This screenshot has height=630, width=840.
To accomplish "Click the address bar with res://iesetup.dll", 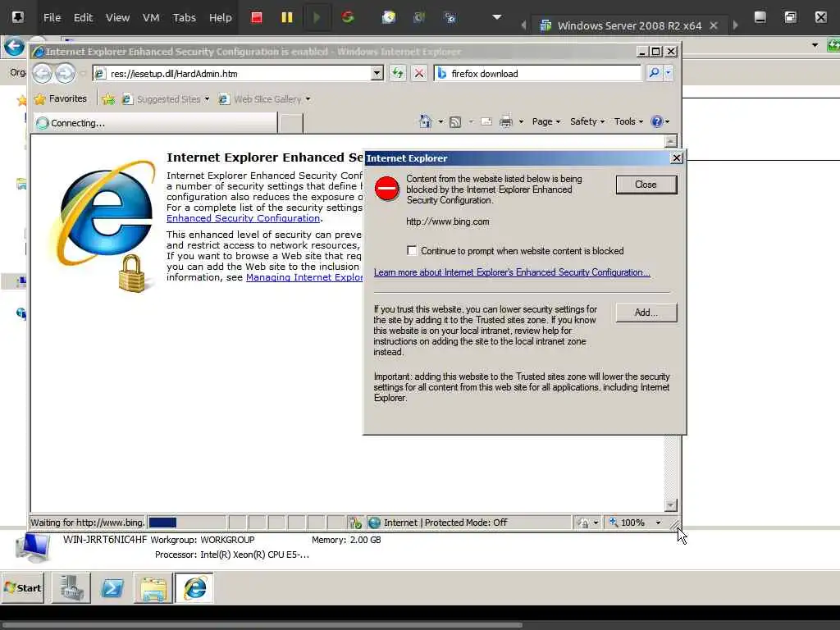I will pos(232,73).
